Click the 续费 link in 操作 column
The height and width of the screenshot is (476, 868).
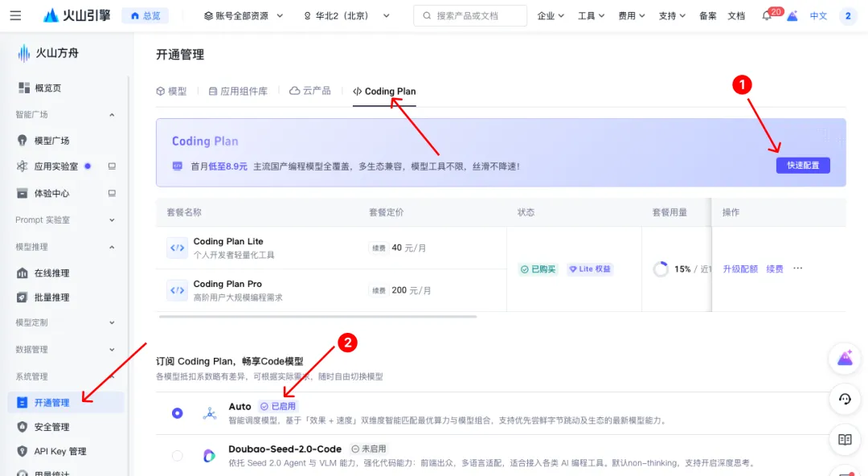tap(775, 269)
